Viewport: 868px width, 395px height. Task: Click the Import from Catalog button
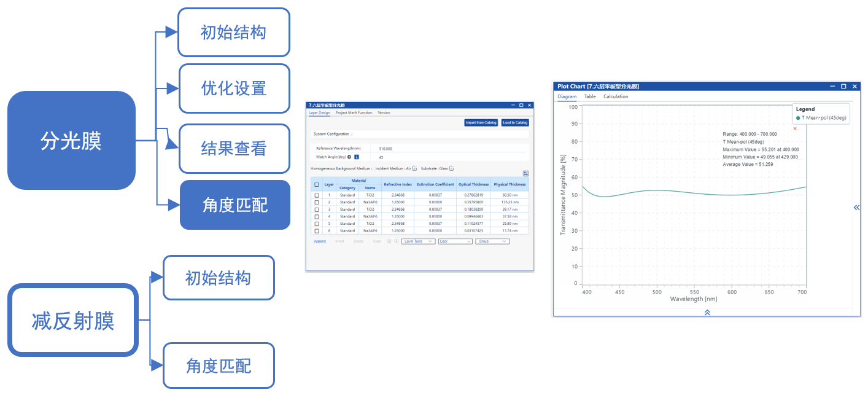481,123
